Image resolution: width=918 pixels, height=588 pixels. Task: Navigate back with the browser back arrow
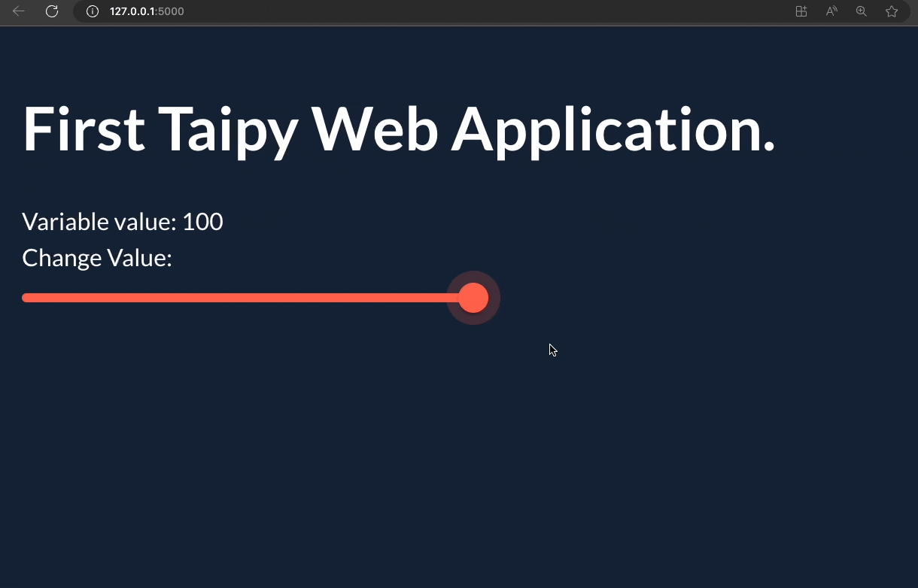18,11
